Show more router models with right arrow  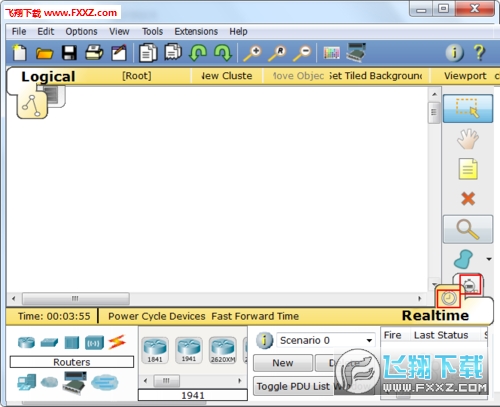240,380
